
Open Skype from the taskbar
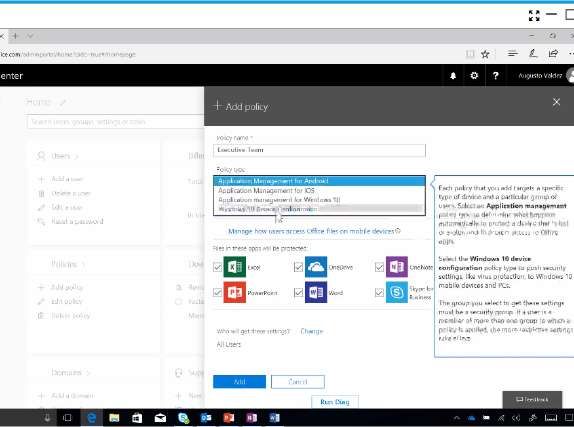coord(183,417)
